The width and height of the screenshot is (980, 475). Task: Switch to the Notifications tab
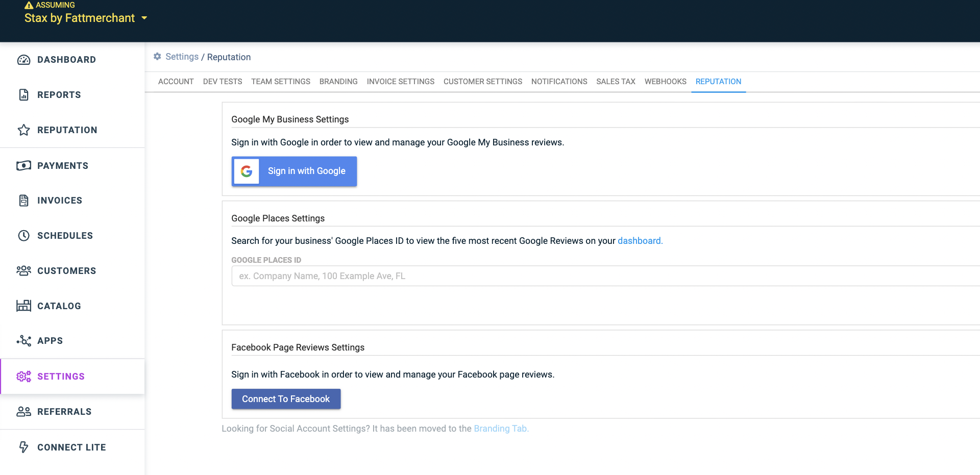(559, 82)
